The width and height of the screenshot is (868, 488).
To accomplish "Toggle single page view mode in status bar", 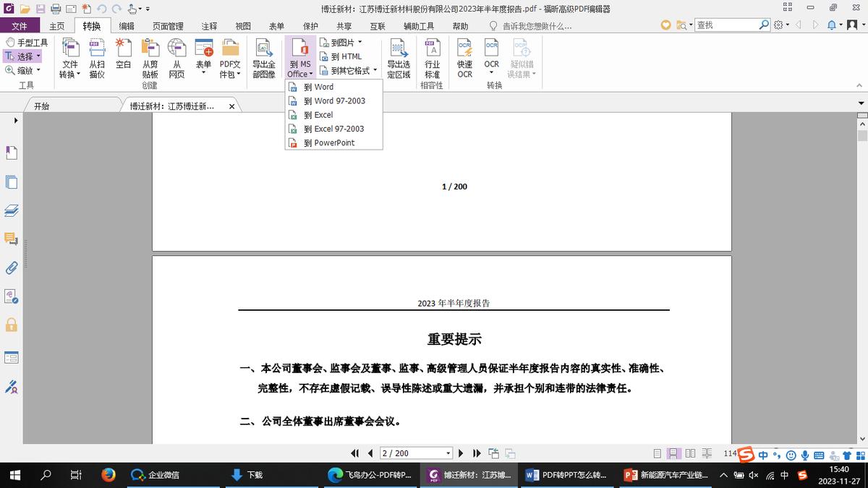I will point(658,453).
